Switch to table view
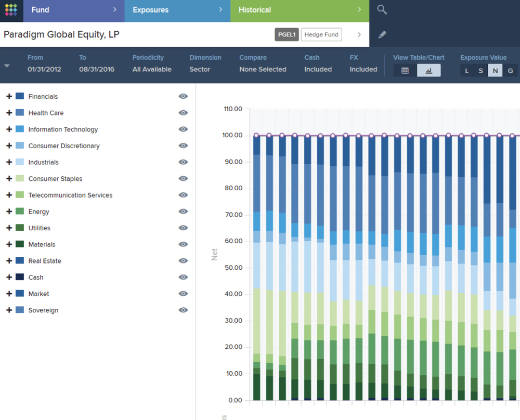This screenshot has width=520, height=420. click(x=406, y=70)
